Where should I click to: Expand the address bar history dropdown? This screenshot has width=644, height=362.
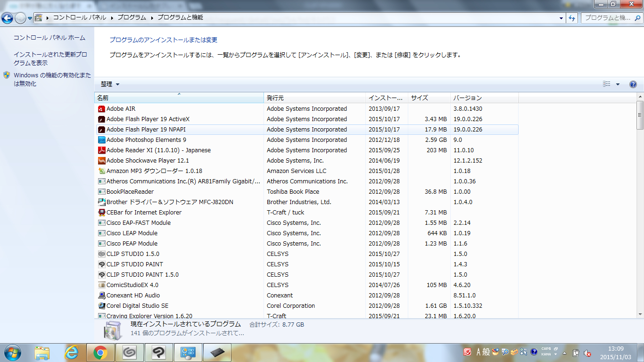[x=561, y=18]
